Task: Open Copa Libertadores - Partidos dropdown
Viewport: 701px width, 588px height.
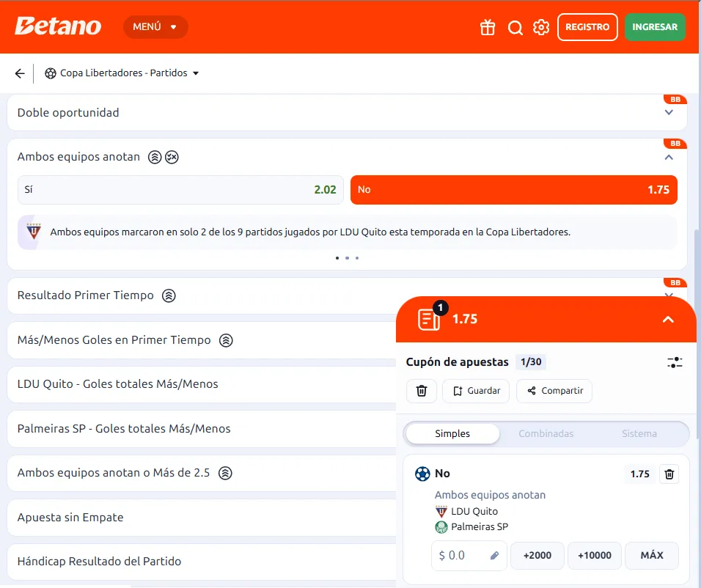Action: 122,73
